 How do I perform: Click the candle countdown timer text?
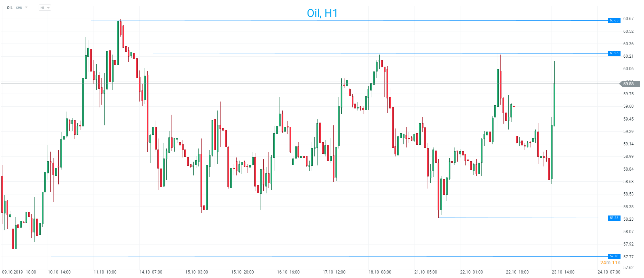610,262
